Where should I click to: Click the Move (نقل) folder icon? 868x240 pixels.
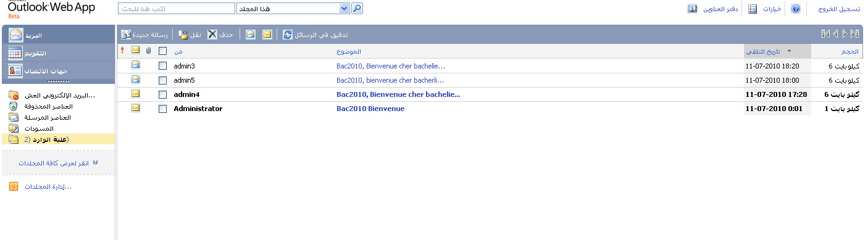[x=183, y=35]
